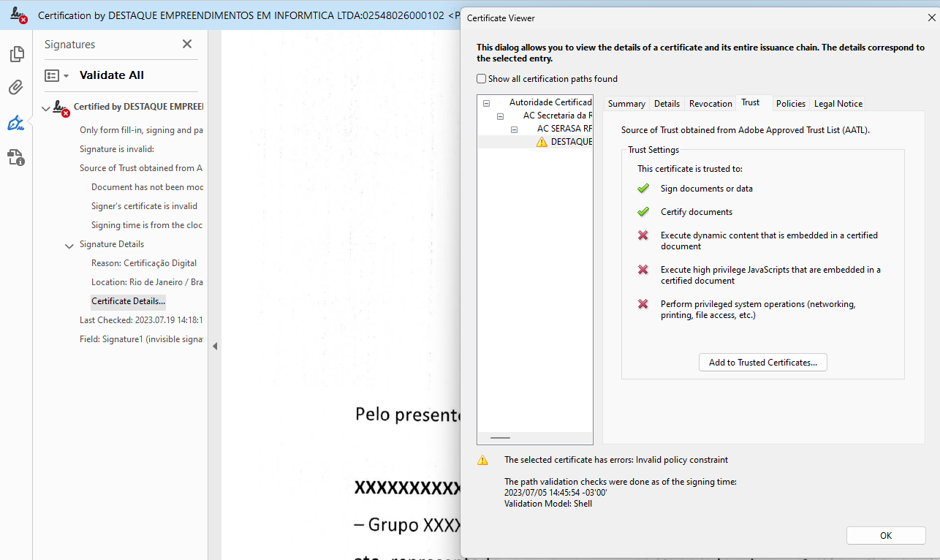The image size is (940, 560).
Task: Open the Policies tab
Action: [x=791, y=103]
